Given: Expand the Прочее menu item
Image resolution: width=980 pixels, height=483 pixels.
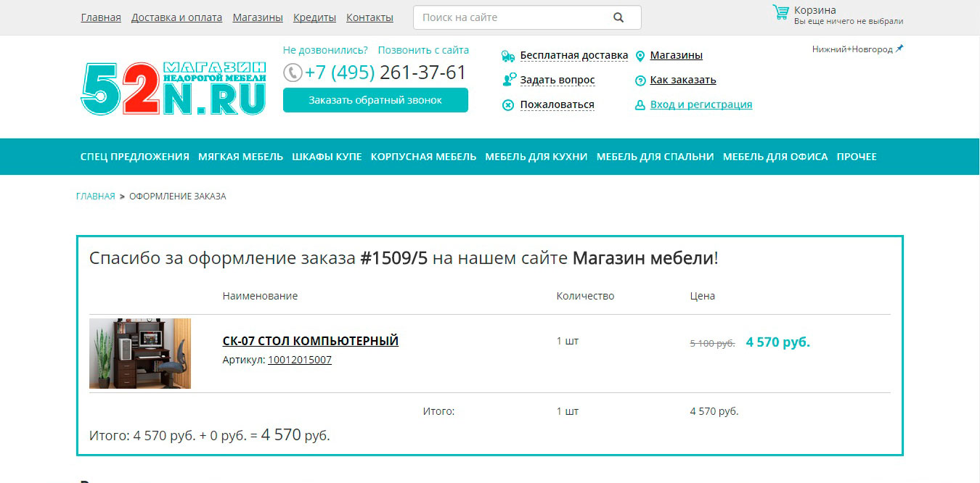Looking at the screenshot, I should (857, 157).
